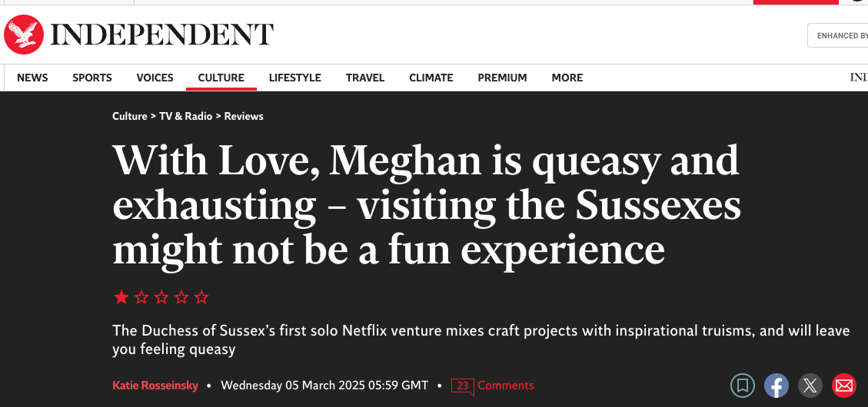
Task: Expand the More navigation menu
Action: [x=567, y=78]
